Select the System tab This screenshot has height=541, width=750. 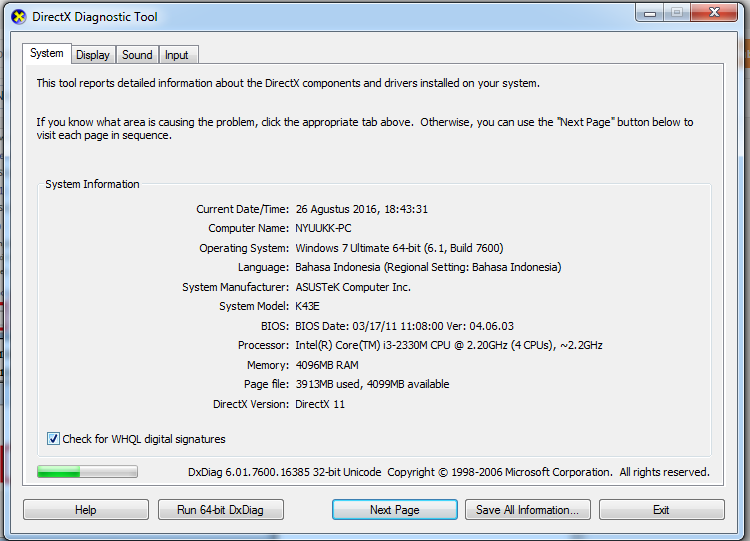[x=47, y=53]
